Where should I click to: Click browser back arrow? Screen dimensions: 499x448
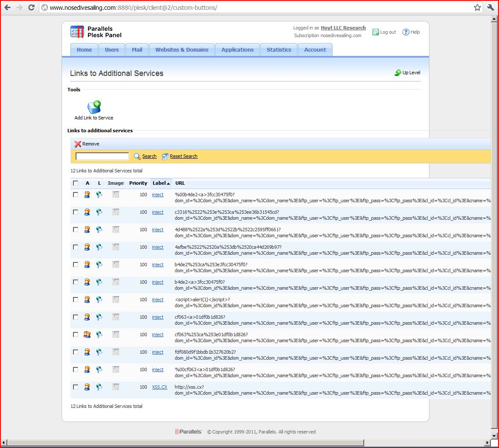[x=7, y=7]
